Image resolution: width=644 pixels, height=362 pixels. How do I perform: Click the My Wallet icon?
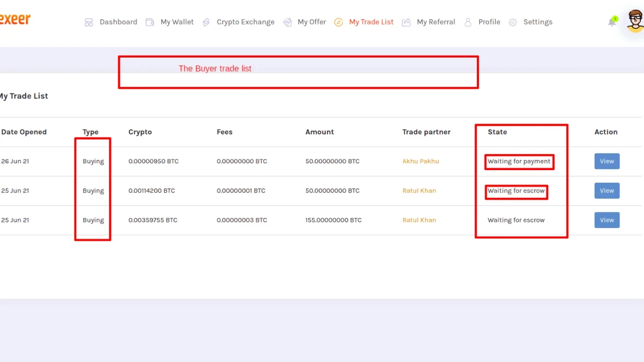click(149, 22)
